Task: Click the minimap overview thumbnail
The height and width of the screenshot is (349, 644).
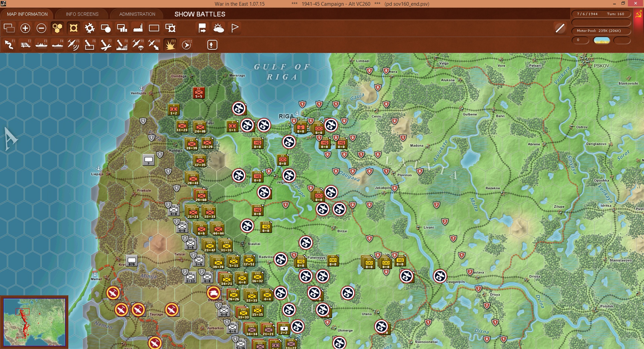Action: (x=34, y=322)
